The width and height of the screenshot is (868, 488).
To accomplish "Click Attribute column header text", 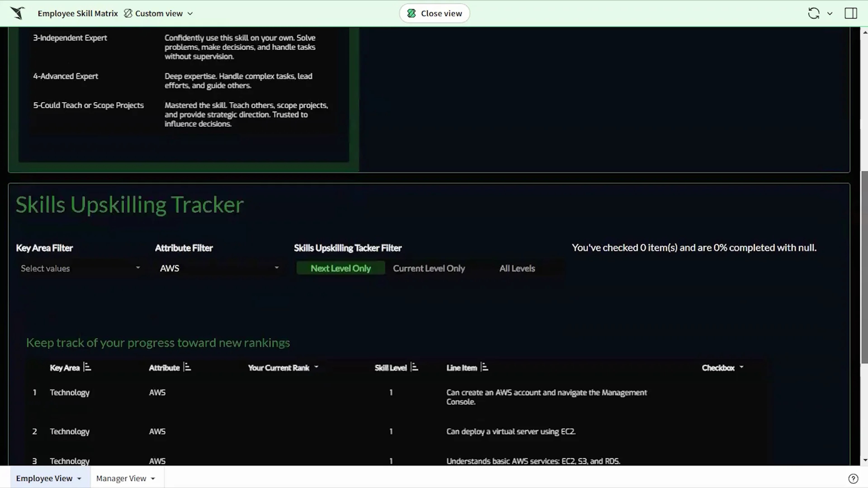I will tap(164, 368).
